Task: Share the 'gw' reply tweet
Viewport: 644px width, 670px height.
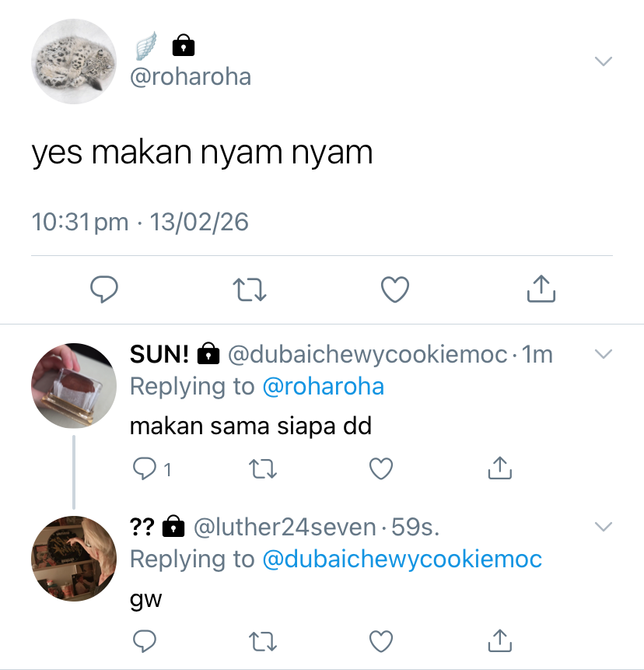Action: [499, 640]
